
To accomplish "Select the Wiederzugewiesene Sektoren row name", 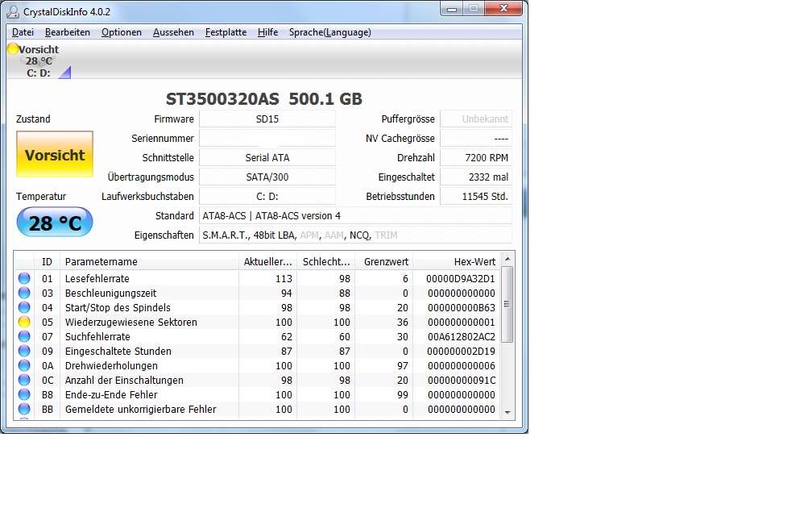I will click(x=131, y=322).
